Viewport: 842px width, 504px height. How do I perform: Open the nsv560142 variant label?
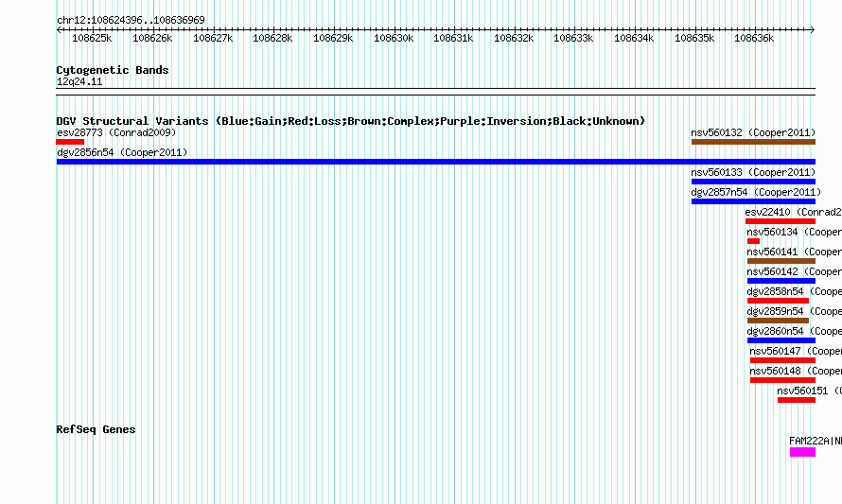pos(794,271)
